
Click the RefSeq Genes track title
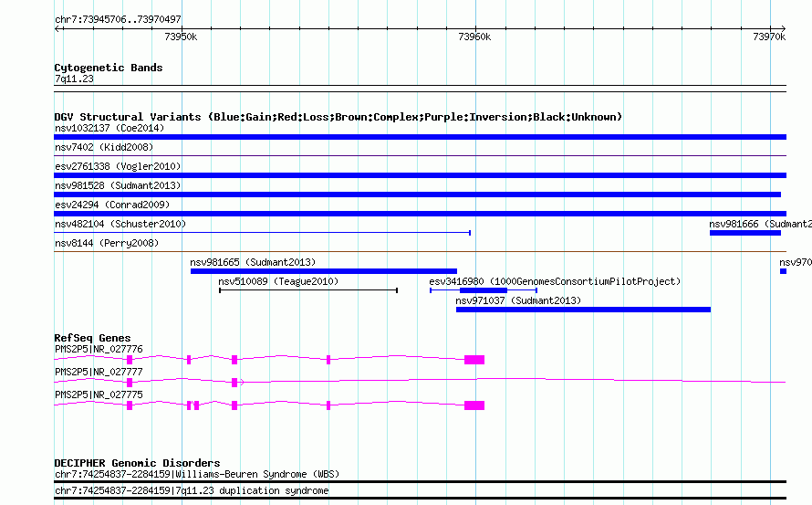92,338
